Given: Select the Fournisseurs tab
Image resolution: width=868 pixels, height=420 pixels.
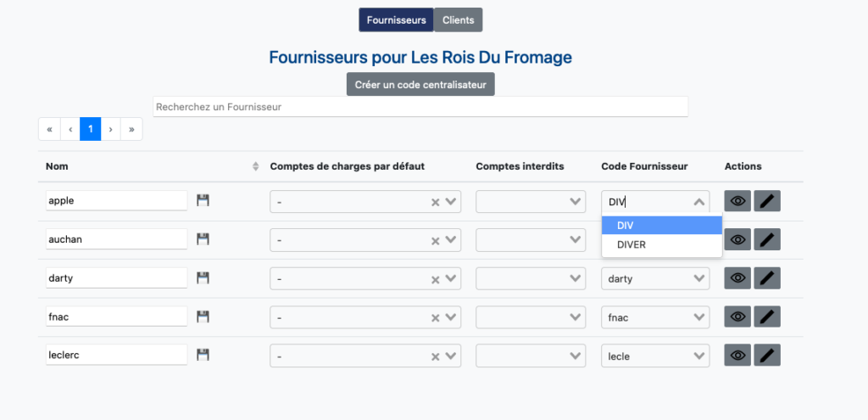Looking at the screenshot, I should 397,20.
